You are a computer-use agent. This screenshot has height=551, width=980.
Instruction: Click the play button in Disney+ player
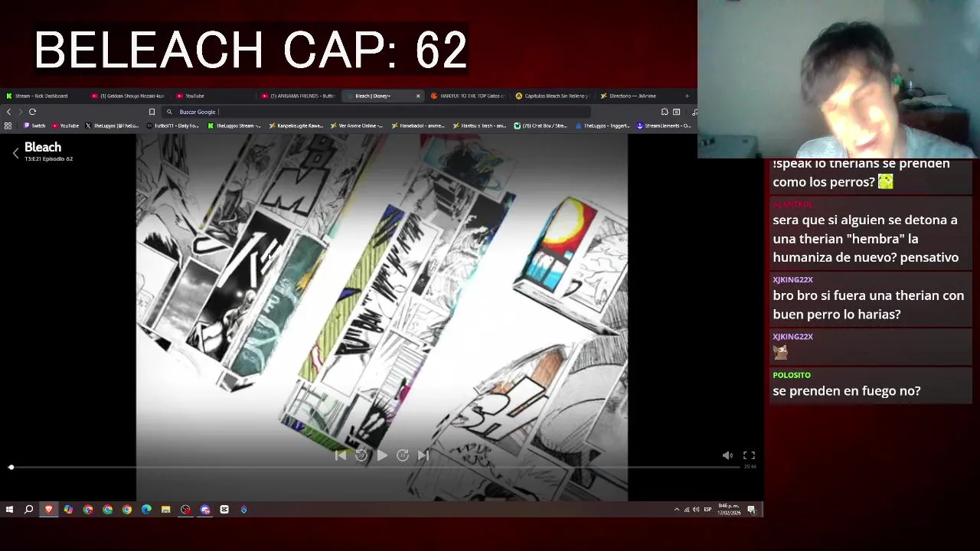click(381, 455)
